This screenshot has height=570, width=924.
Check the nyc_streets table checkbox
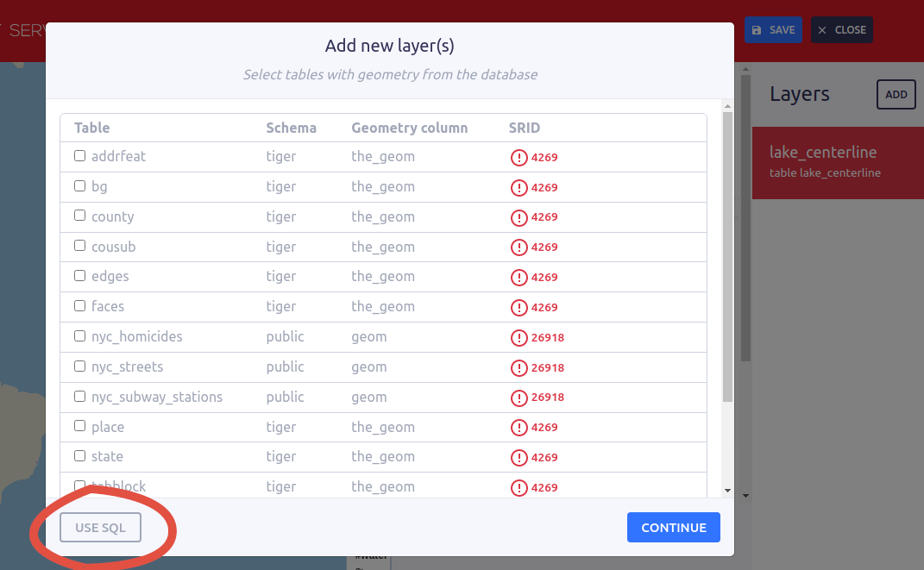pos(80,366)
